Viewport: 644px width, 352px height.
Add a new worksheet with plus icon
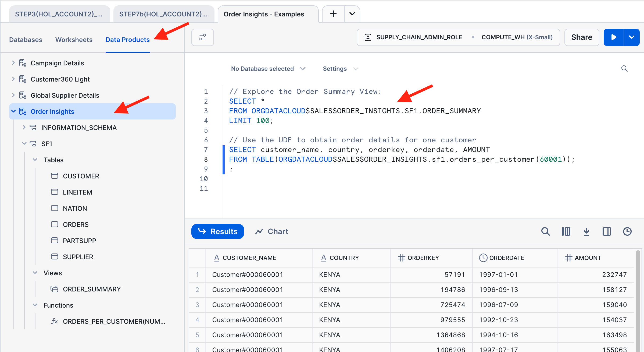pyautogui.click(x=333, y=14)
